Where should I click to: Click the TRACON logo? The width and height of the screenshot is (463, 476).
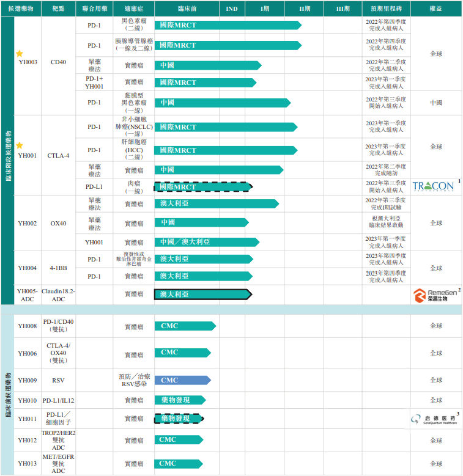[x=434, y=186]
